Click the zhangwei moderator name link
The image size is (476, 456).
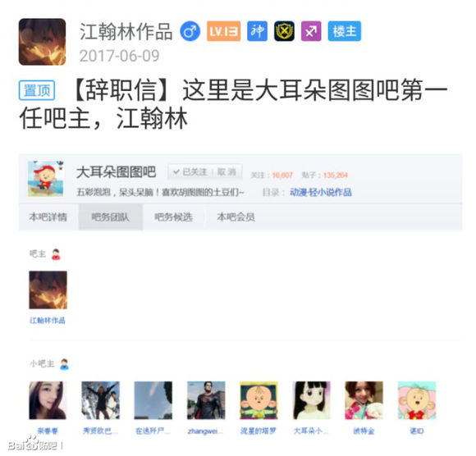(205, 431)
